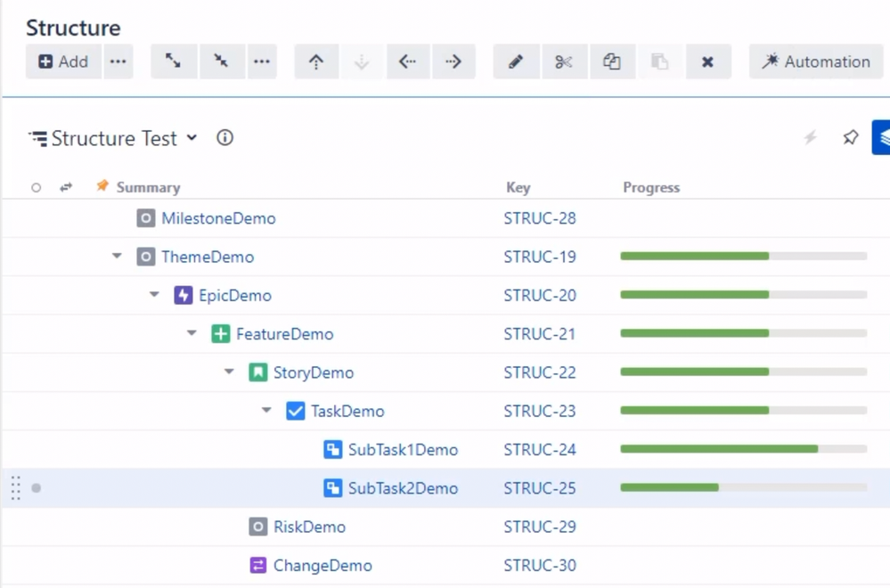Open more options next to expand/collapse
890x588 pixels.
(x=262, y=61)
